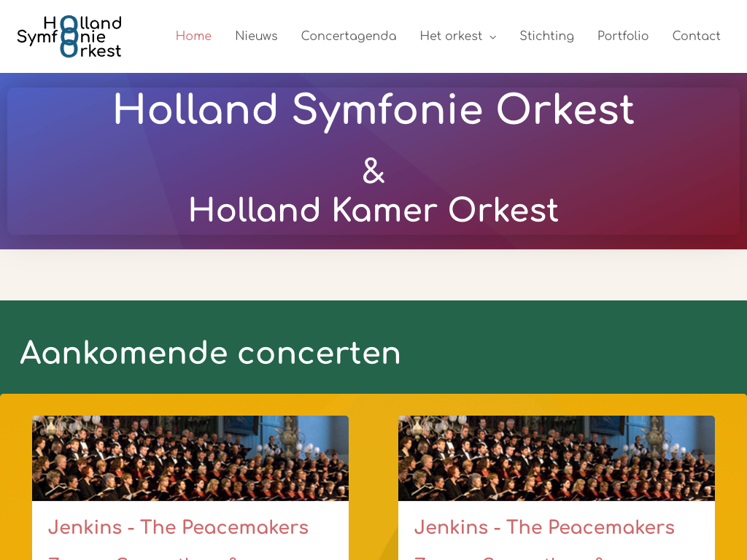Open the right Jenkins - The Peacemakers link
This screenshot has height=560, width=747.
point(544,527)
